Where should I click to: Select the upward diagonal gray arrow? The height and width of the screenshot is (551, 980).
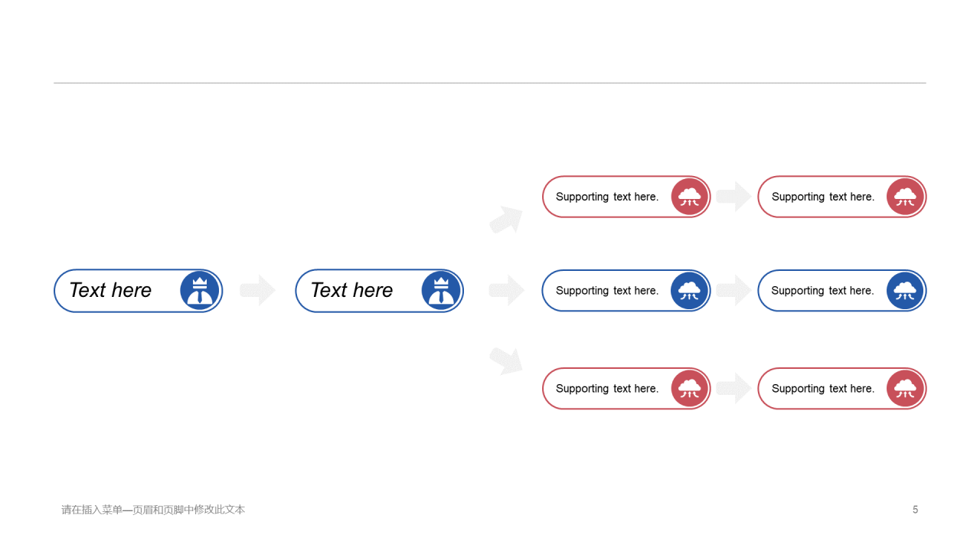(506, 220)
